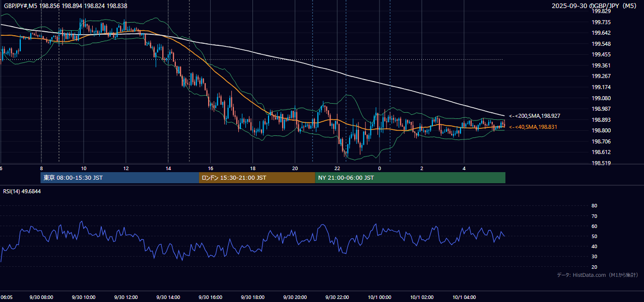
Task: Select the NY 21:00-06:00 JST session bar
Action: pos(410,178)
